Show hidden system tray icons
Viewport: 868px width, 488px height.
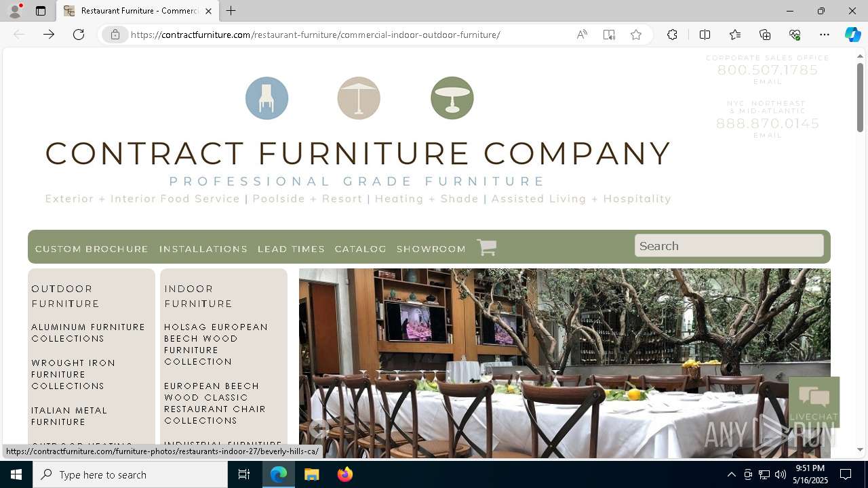click(731, 474)
